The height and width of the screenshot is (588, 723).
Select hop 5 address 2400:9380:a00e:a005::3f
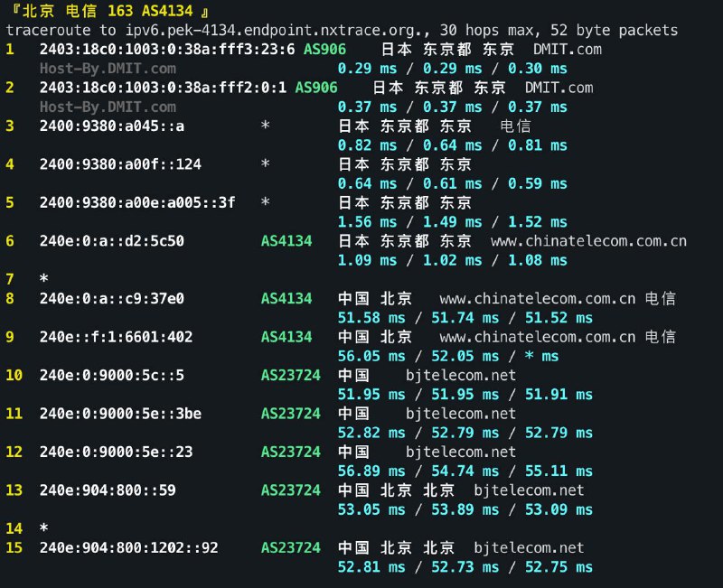point(137,202)
